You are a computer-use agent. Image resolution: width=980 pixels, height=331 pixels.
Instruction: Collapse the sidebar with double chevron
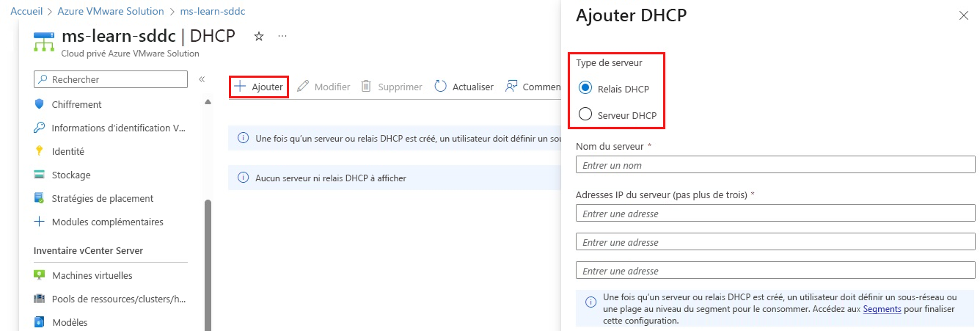[x=202, y=79]
